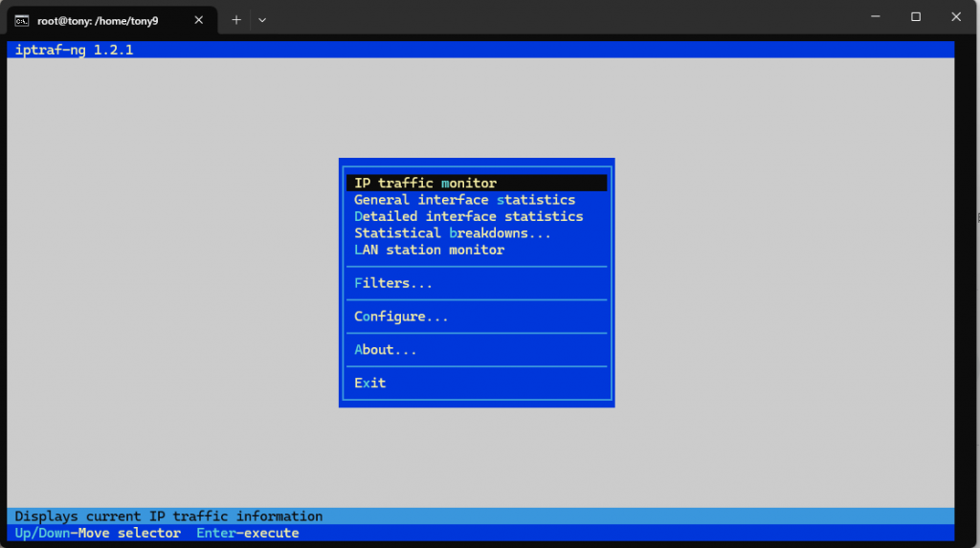Open the Configure menu entry
The width and height of the screenshot is (980, 548).
(477, 317)
